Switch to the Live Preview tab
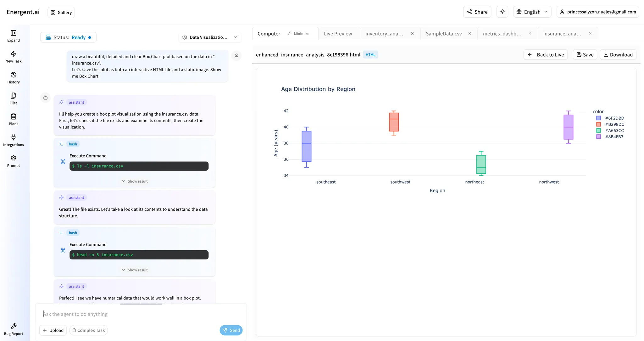Screen dimensions: 644x341 pos(339,33)
